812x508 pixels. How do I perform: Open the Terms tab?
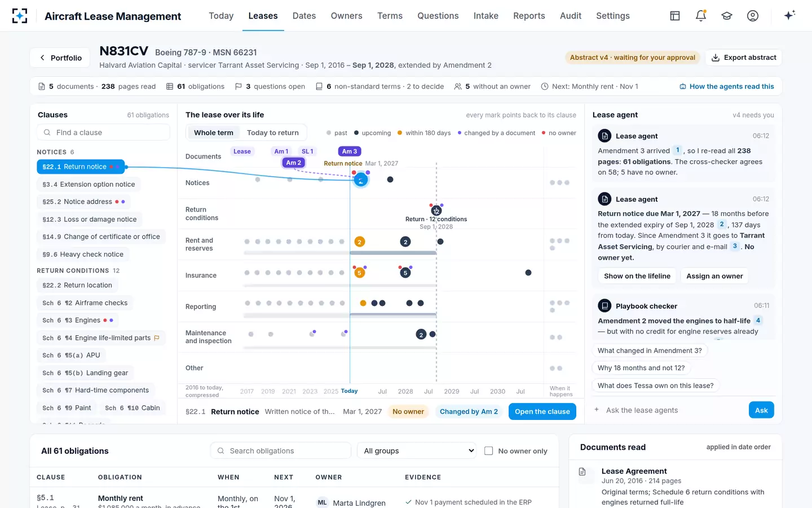pos(390,16)
